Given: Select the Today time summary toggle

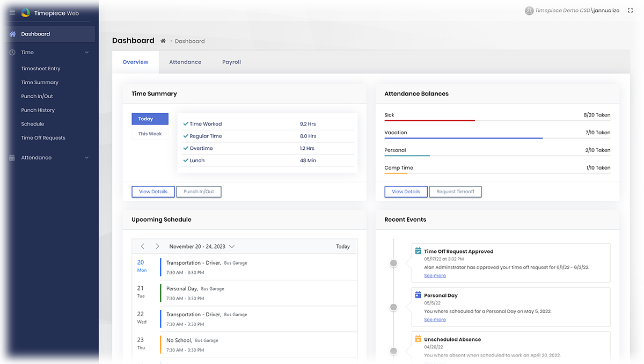Looking at the screenshot, I should tap(150, 119).
